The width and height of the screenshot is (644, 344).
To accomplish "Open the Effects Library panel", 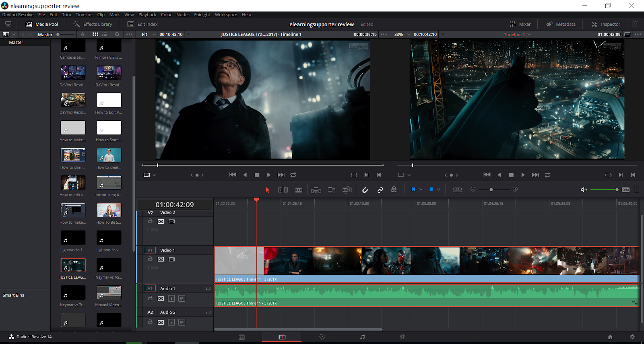I will click(x=93, y=24).
